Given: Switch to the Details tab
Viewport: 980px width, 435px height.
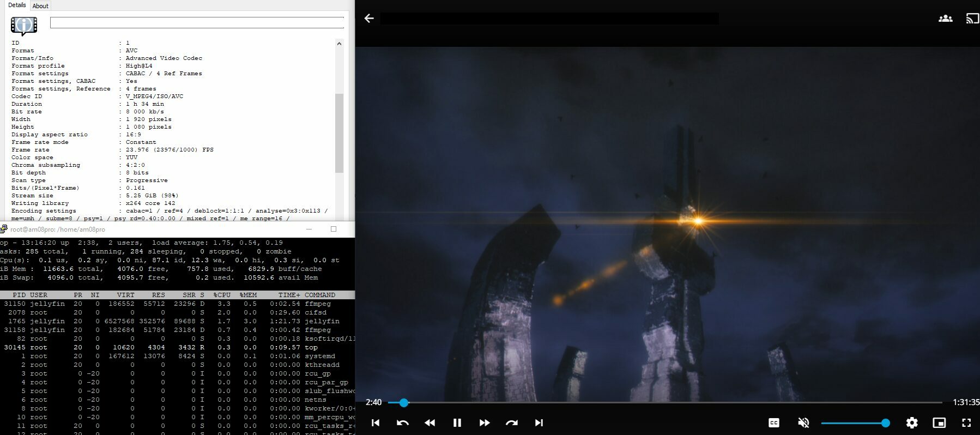Looking at the screenshot, I should [17, 5].
